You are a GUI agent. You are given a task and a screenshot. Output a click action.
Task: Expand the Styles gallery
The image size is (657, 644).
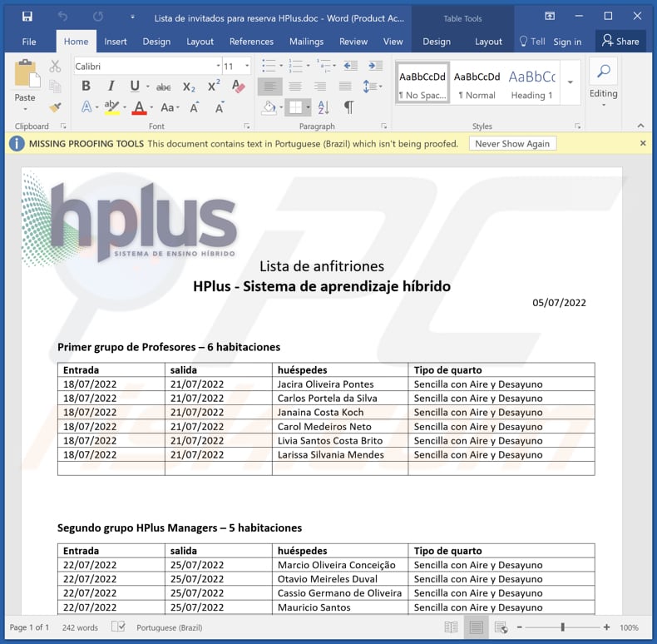coord(571,82)
